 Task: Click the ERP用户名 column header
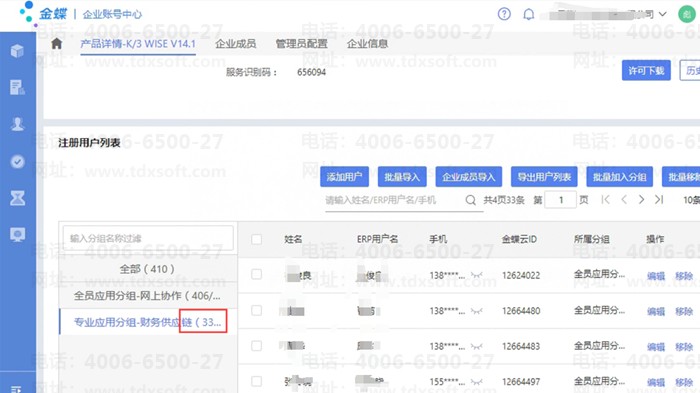[x=377, y=239]
